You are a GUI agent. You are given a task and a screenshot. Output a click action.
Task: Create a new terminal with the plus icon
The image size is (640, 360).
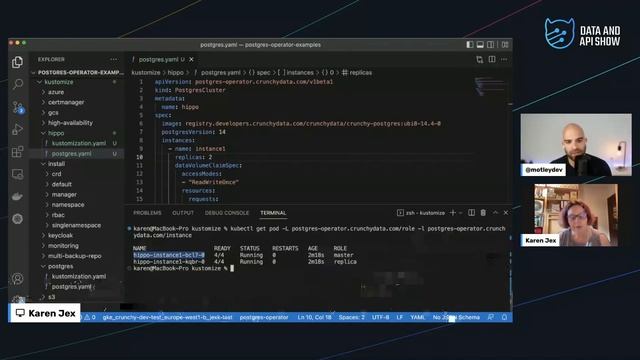pos(453,213)
